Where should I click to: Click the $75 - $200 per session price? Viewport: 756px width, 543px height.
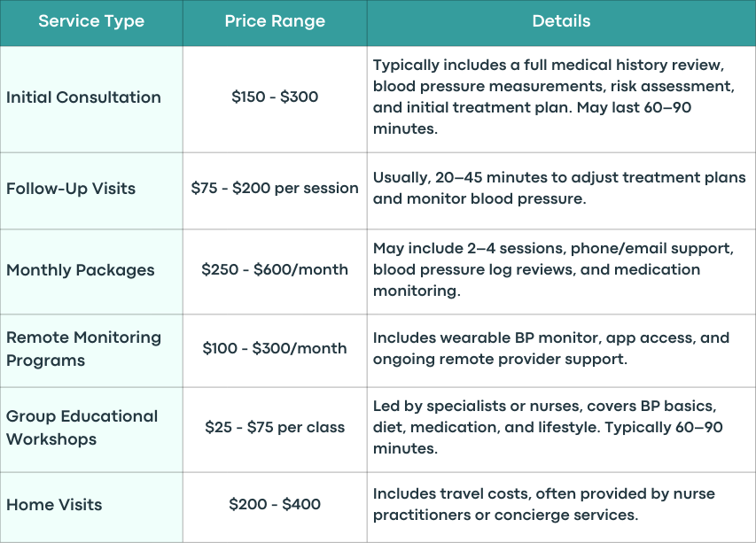click(x=275, y=188)
